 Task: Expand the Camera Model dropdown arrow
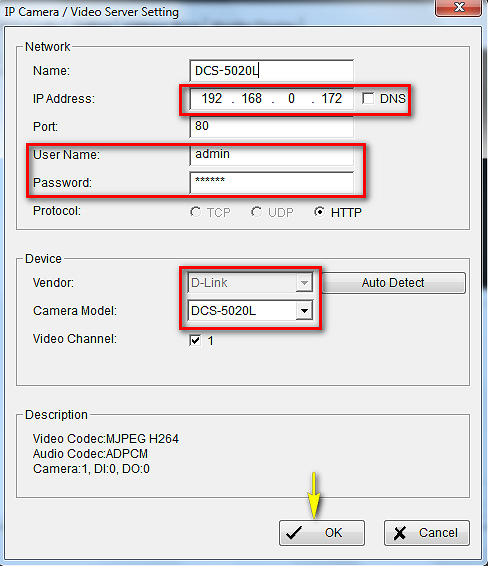[x=304, y=310]
